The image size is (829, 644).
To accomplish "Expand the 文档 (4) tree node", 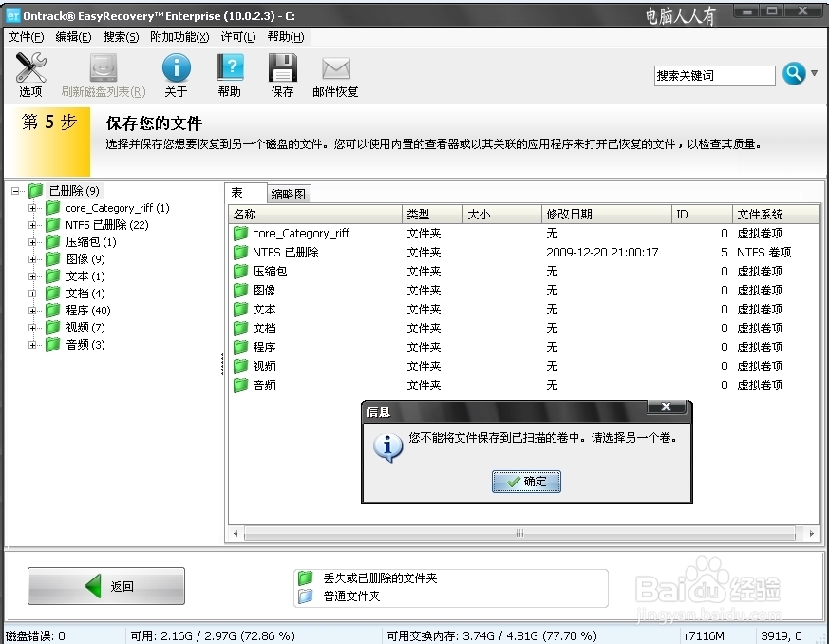I will 33,294.
